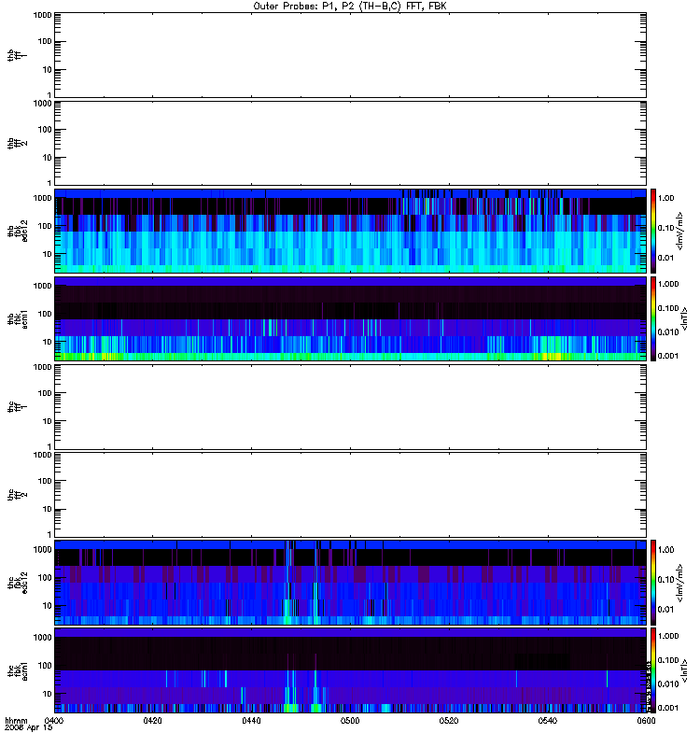
Task: Click the '<|nT|>' unit label of thc scm1
Action: (685, 670)
